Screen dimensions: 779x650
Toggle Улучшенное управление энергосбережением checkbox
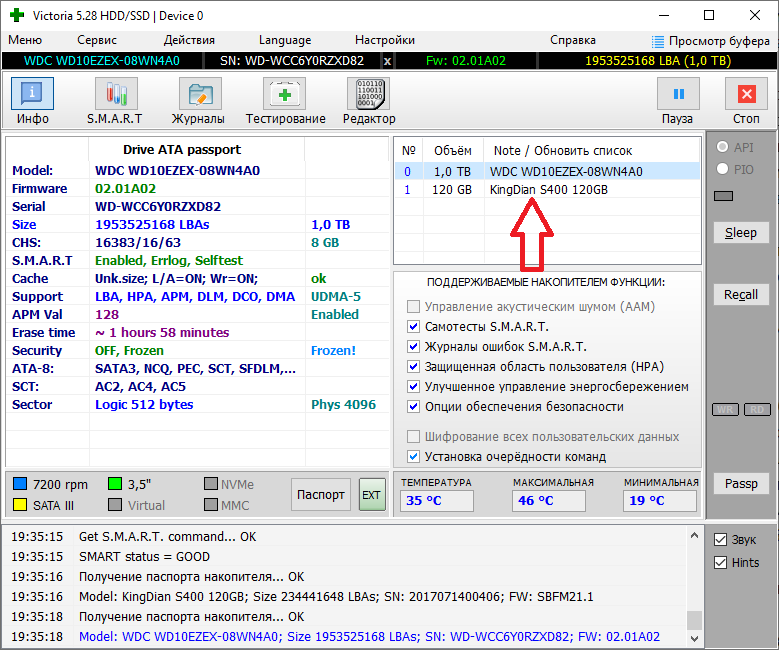point(413,387)
